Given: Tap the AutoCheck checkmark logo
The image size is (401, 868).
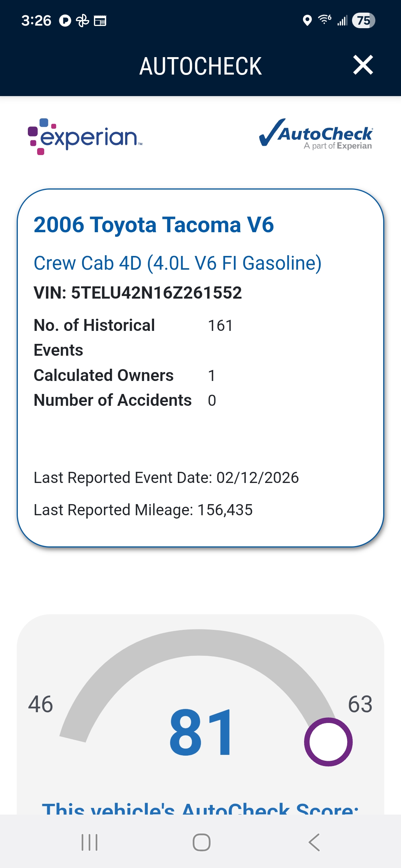Looking at the screenshot, I should click(316, 134).
